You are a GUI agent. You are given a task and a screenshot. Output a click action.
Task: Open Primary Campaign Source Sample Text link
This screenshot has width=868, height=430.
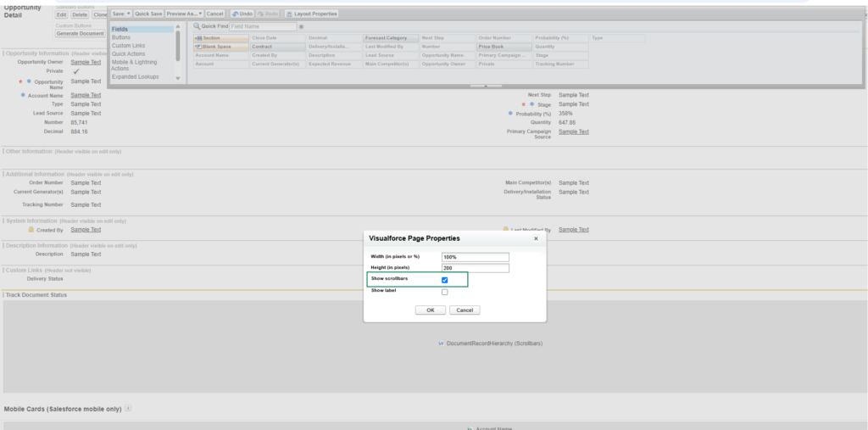574,131
